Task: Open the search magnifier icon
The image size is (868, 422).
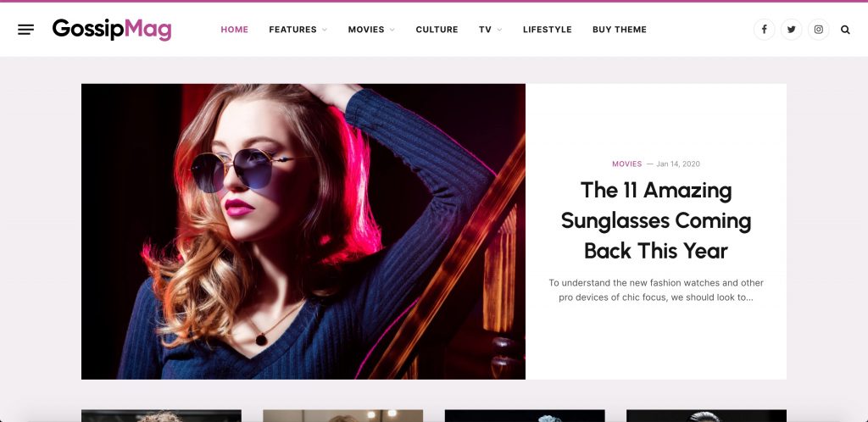Action: [x=845, y=30]
